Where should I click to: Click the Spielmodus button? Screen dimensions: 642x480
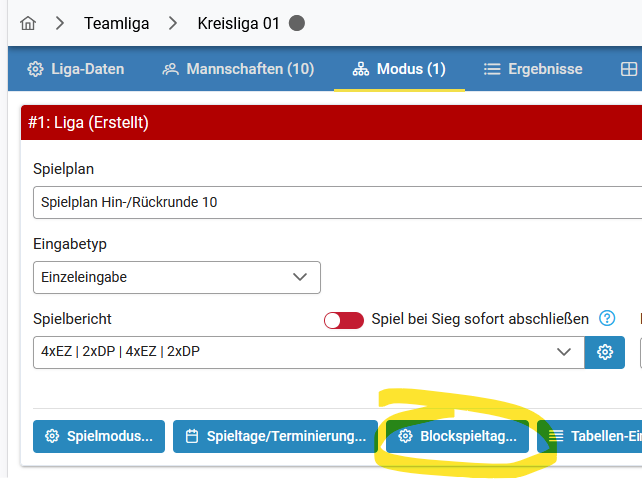(x=99, y=436)
